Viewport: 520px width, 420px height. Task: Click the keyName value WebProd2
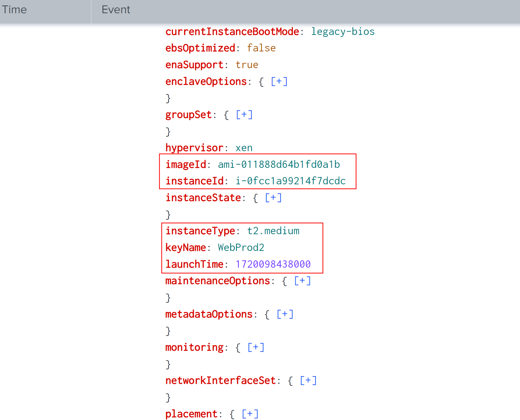(241, 248)
